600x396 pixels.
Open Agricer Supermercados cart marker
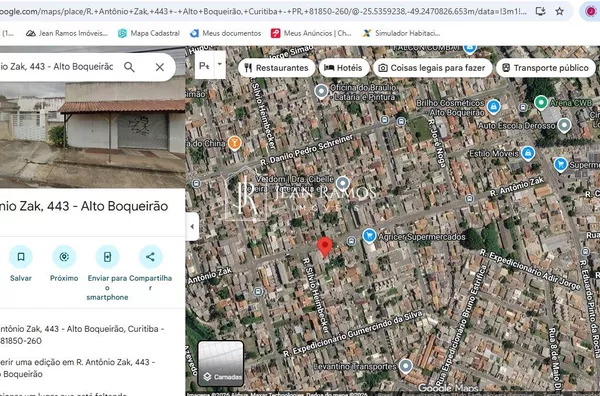click(x=369, y=236)
